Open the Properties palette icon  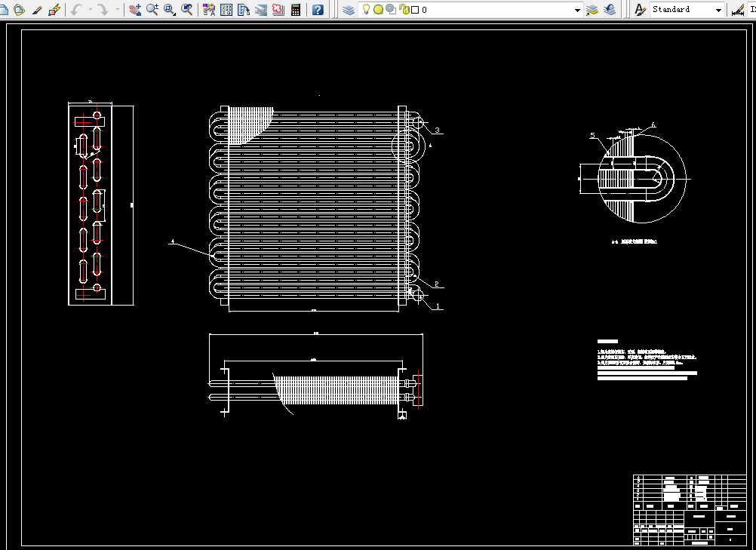click(x=209, y=9)
